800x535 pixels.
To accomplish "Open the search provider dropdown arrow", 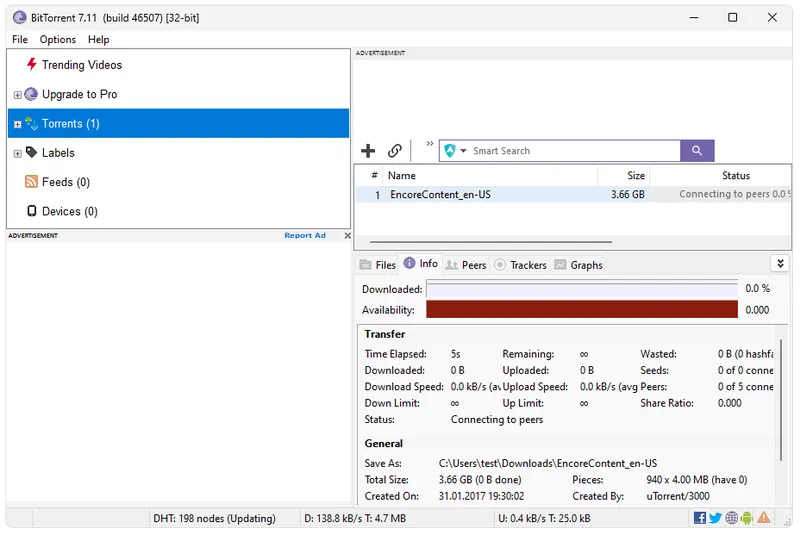I will (x=463, y=151).
